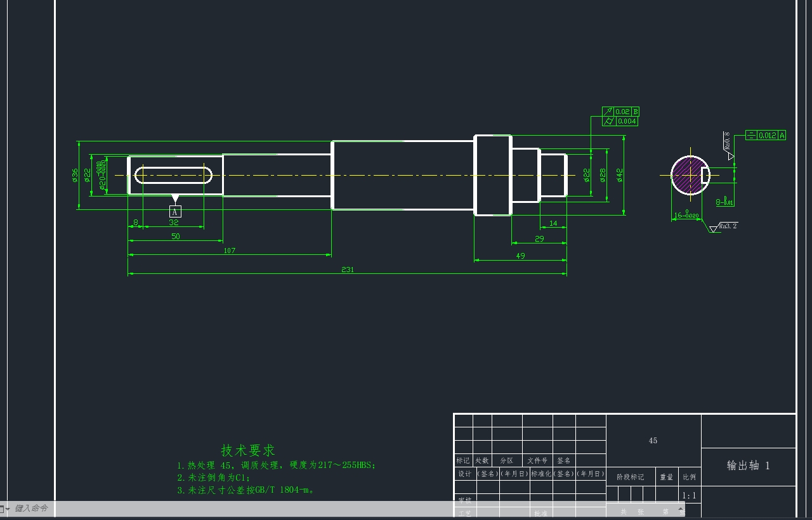Select the 29 length dimension

coord(539,238)
